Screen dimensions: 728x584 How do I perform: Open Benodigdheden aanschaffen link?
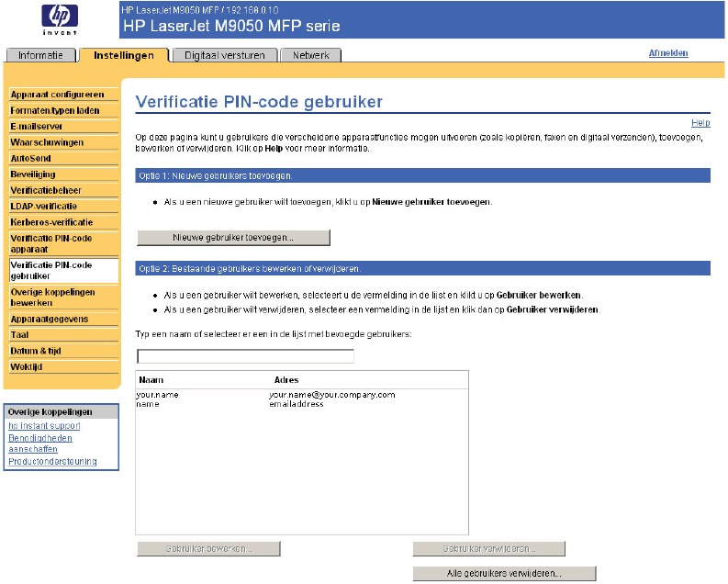[x=40, y=444]
